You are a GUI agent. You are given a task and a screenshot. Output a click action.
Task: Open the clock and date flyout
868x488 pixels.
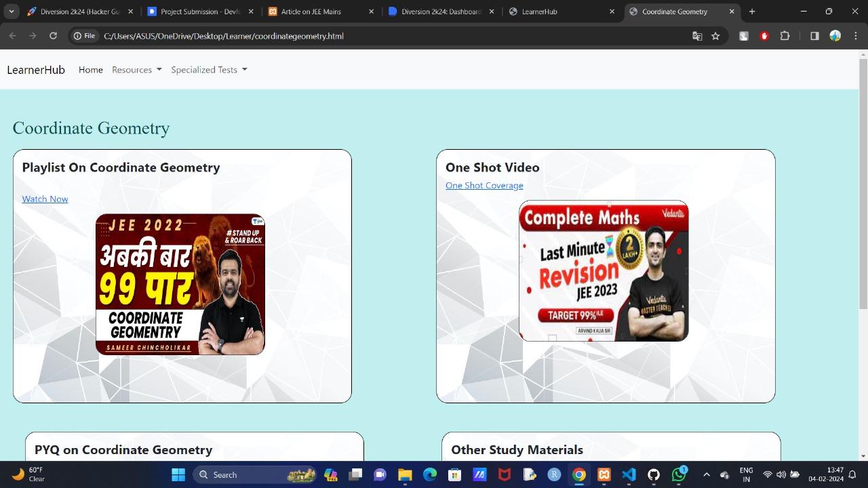pyautogui.click(x=826, y=474)
